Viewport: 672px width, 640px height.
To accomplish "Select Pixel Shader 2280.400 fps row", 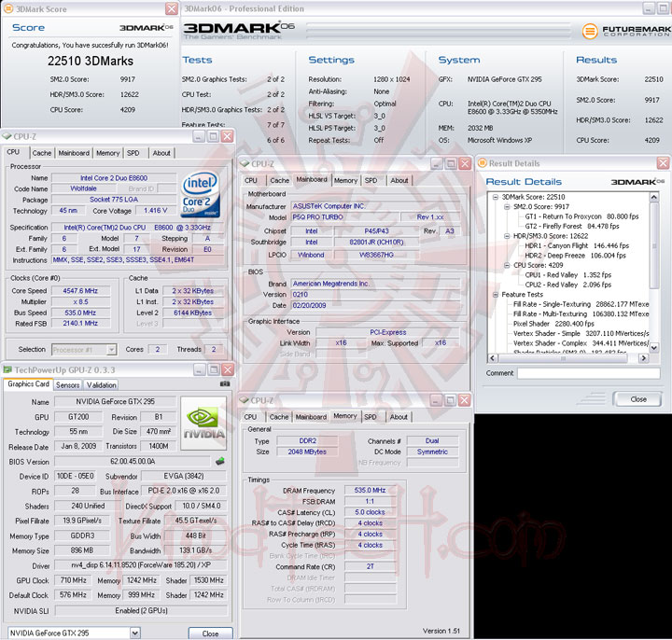I will tap(553, 324).
